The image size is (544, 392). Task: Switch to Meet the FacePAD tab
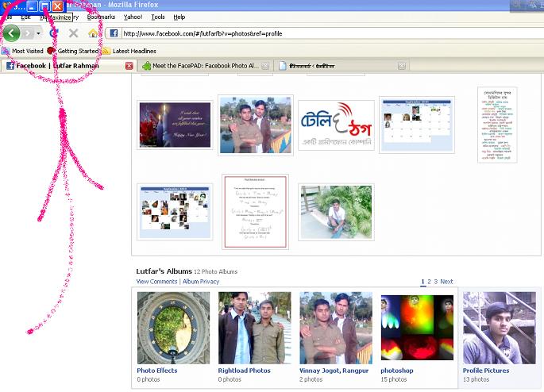tap(206, 66)
